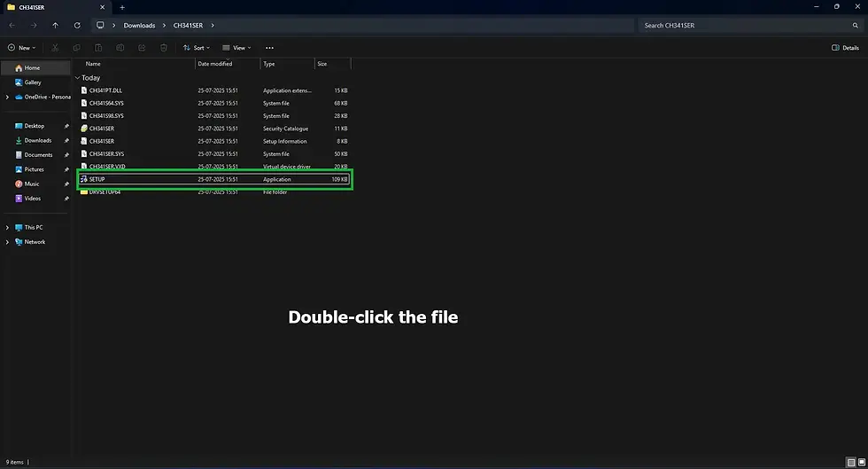
Task: Toggle the Details pane button
Action: pos(845,48)
